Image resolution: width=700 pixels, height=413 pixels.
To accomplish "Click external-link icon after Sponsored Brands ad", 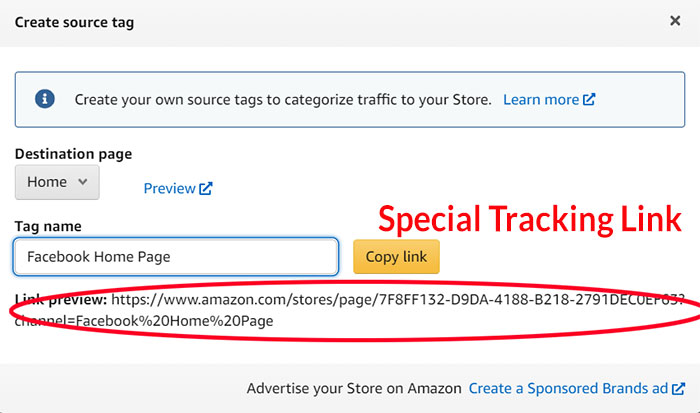I will [678, 388].
